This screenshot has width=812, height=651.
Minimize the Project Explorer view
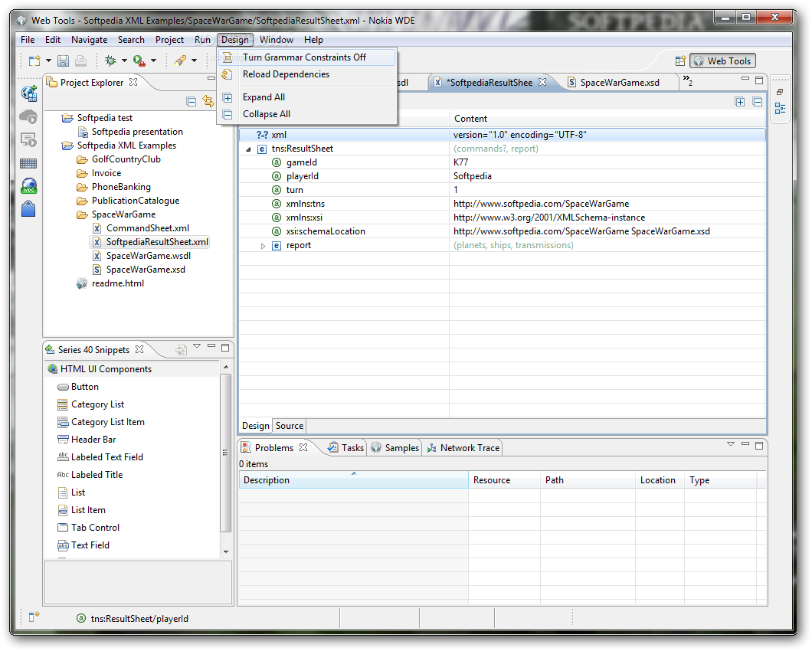pos(211,78)
